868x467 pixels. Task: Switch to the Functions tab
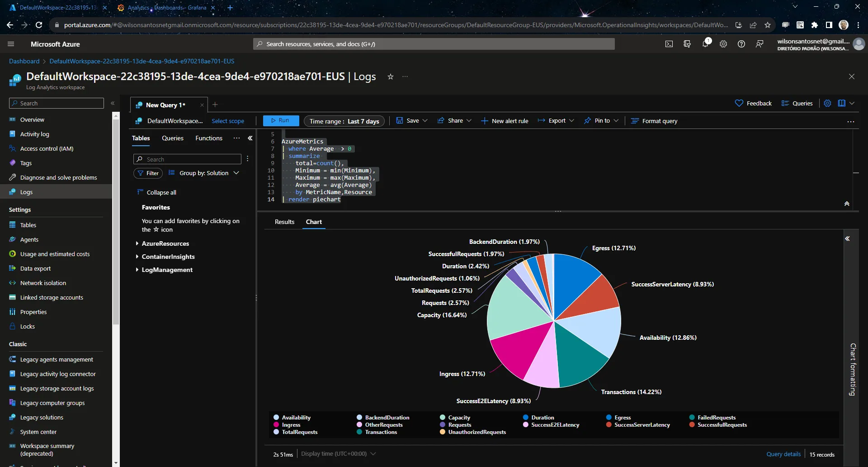(x=209, y=138)
